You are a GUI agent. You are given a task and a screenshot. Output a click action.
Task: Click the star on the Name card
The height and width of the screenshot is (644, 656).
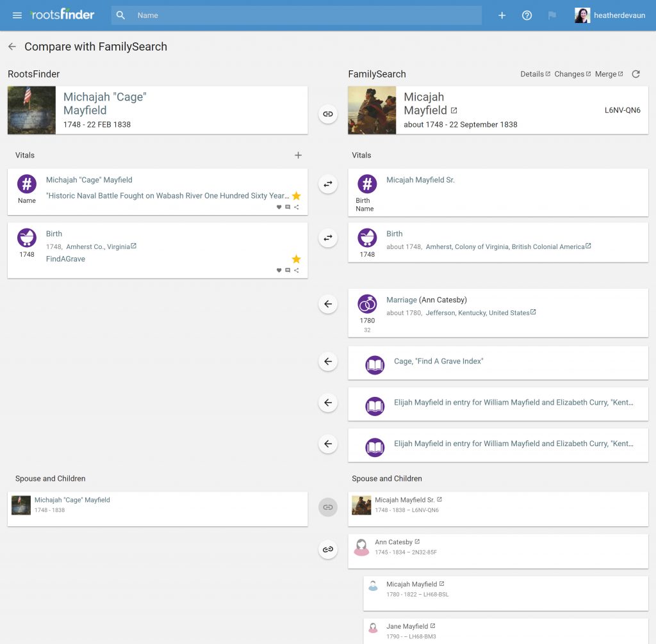[x=296, y=196]
